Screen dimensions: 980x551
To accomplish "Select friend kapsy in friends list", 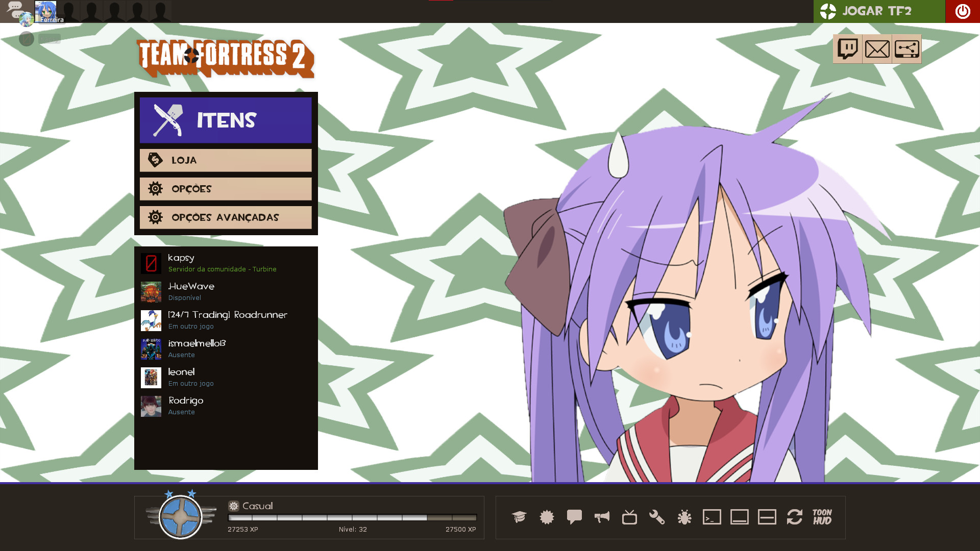I will coord(226,263).
